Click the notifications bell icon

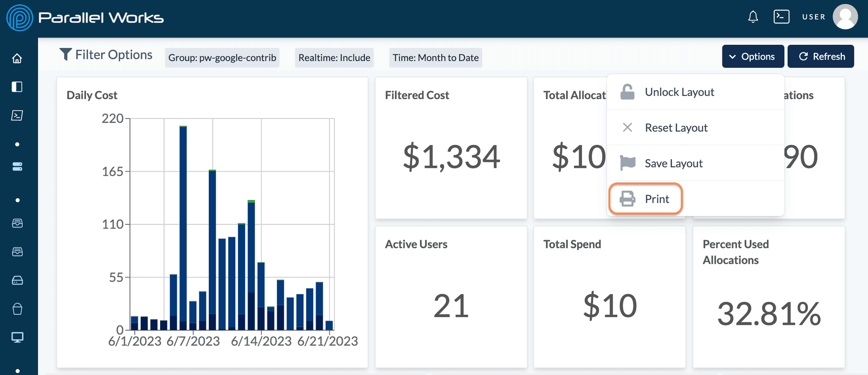point(753,17)
